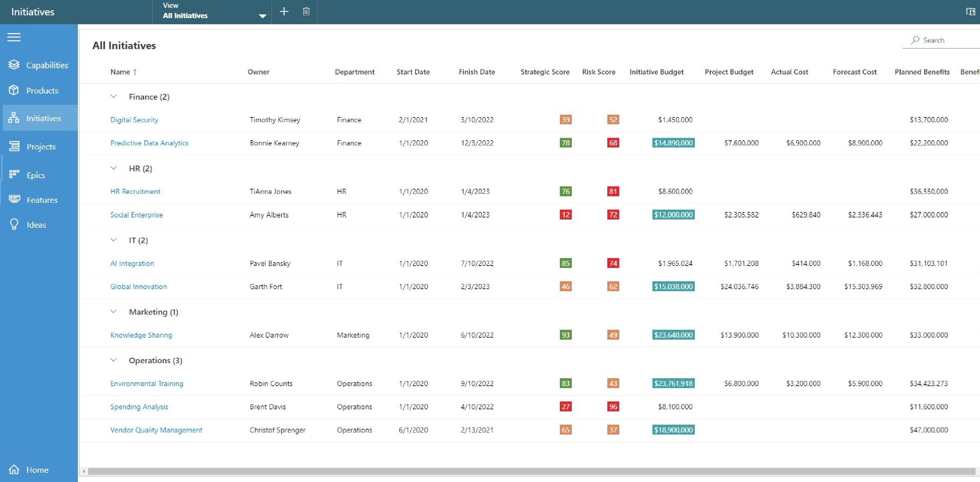Open the All Initiatives view dropdown
The height and width of the screenshot is (482, 980).
tap(262, 16)
